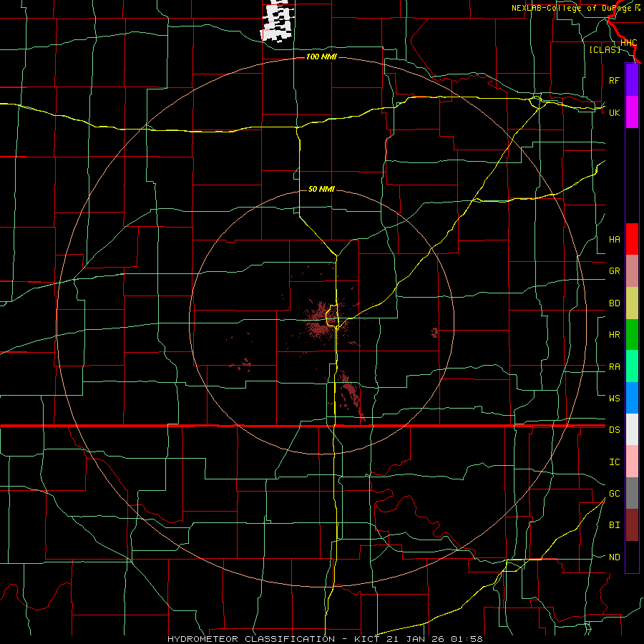
Task: Click the HR green legend swatch
Action: tap(632, 334)
